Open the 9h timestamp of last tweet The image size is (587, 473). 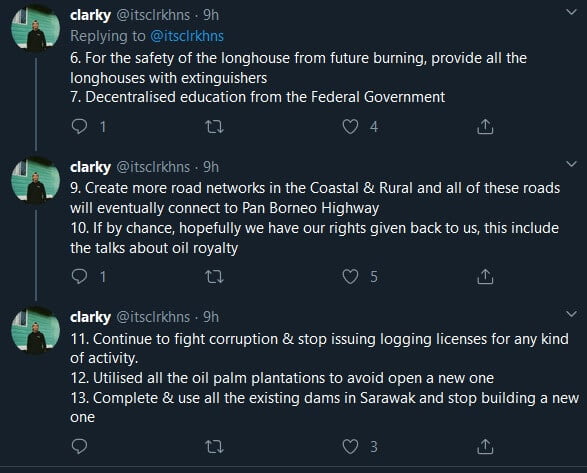pos(211,317)
